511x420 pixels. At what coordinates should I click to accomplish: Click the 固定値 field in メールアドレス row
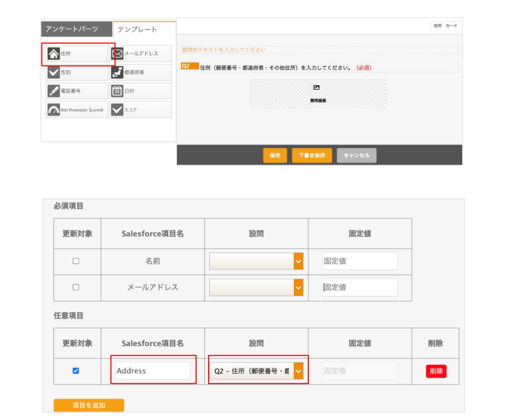point(360,287)
